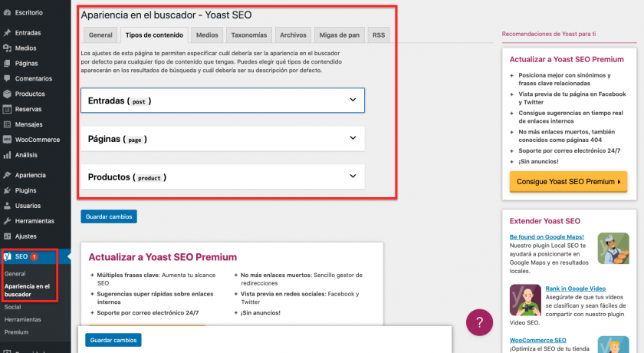Viewport: 644px width, 353px height.
Task: Expand the Páginas (page) section
Action: (x=353, y=138)
